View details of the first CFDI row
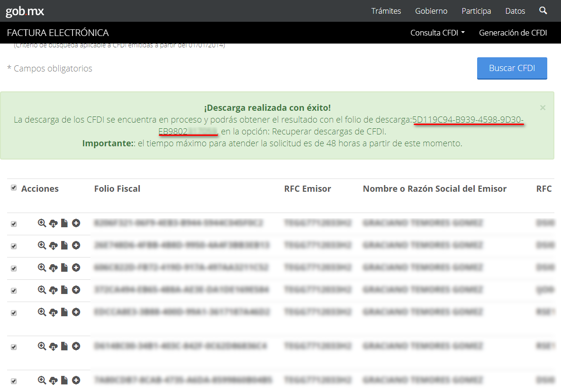Screen dimensions: 561x392 [42, 223]
